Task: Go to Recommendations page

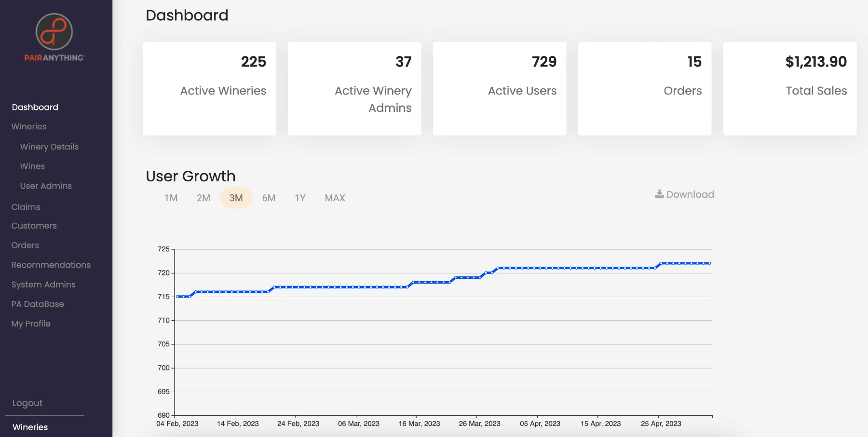Action: point(51,265)
